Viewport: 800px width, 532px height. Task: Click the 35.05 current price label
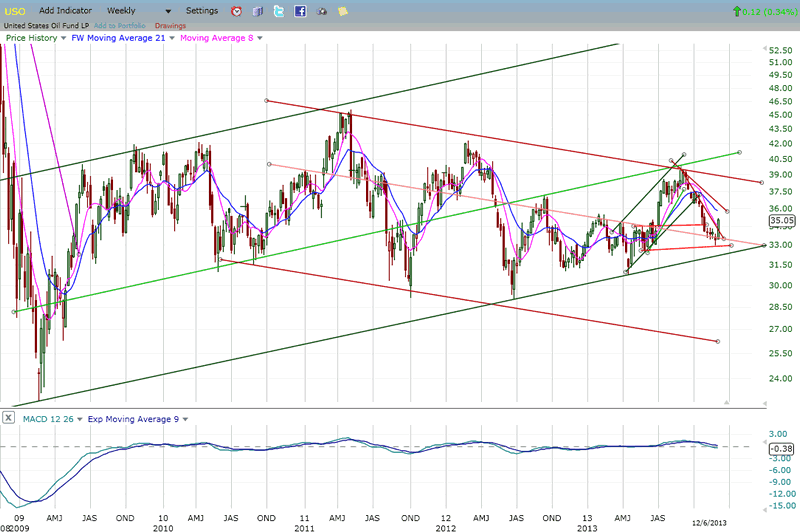pos(781,220)
